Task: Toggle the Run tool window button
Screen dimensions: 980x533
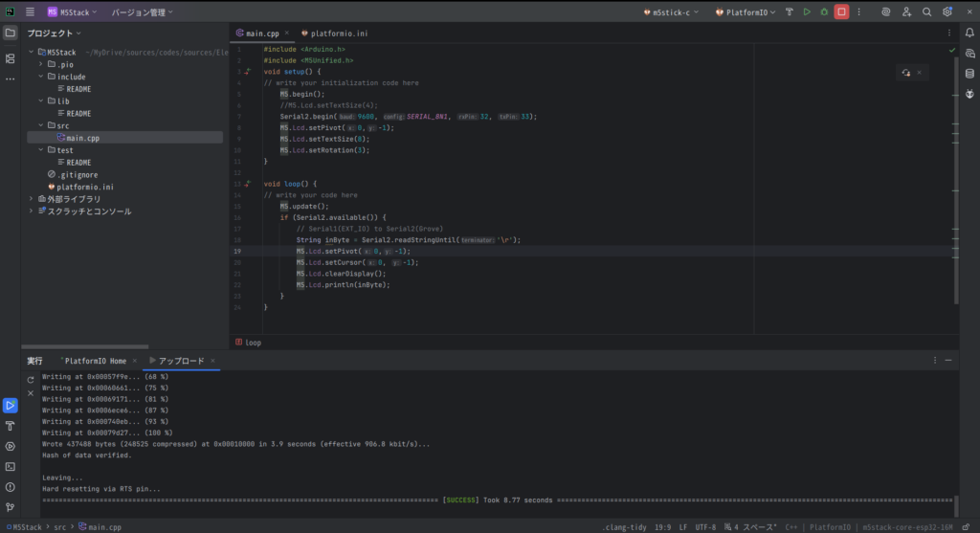Action: click(11, 406)
